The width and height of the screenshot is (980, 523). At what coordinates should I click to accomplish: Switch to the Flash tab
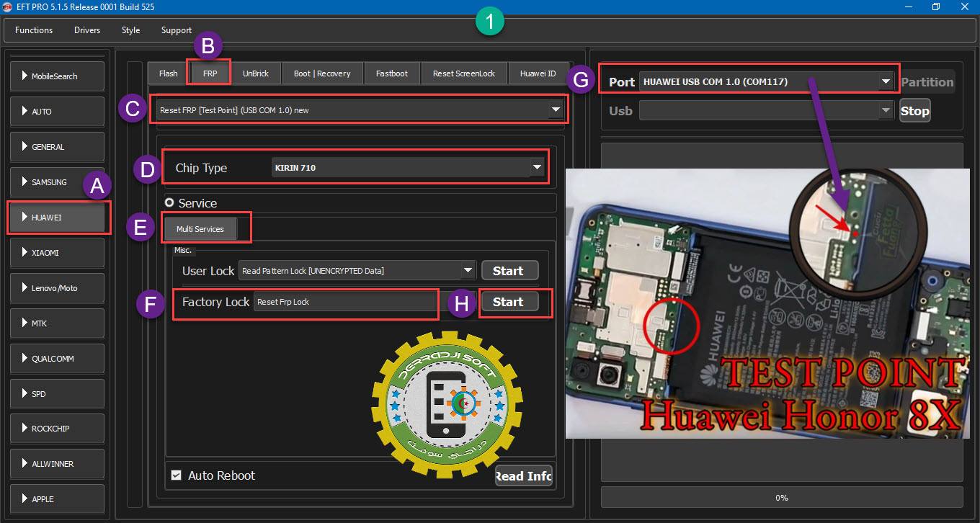(169, 73)
